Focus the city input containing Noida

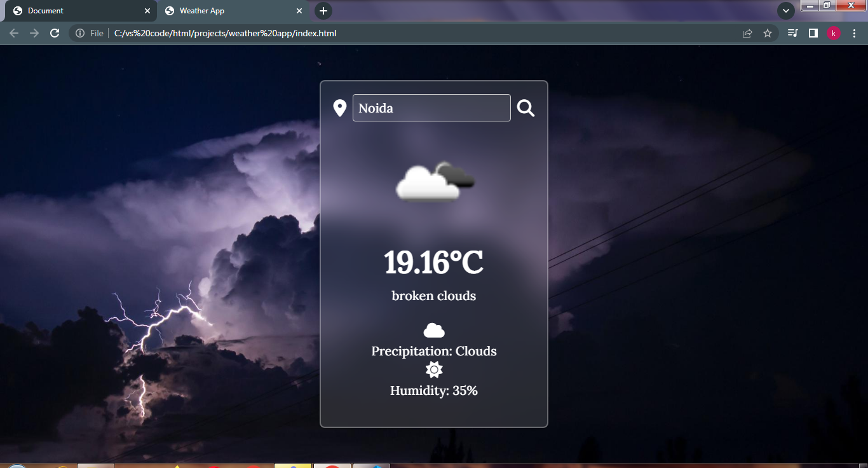[x=431, y=108]
